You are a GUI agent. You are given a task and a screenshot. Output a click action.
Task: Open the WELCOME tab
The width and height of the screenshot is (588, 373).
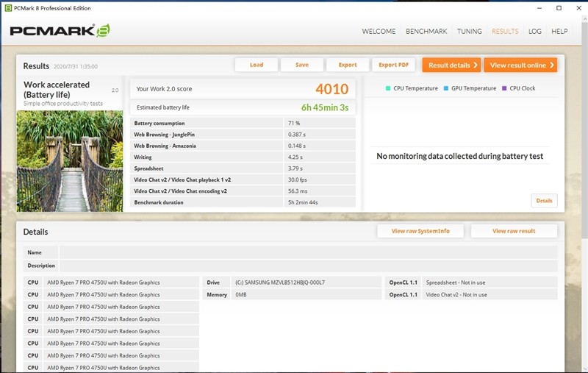[x=379, y=31]
